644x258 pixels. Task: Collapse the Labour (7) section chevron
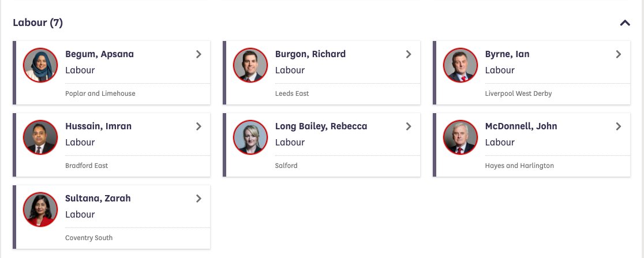[625, 23]
